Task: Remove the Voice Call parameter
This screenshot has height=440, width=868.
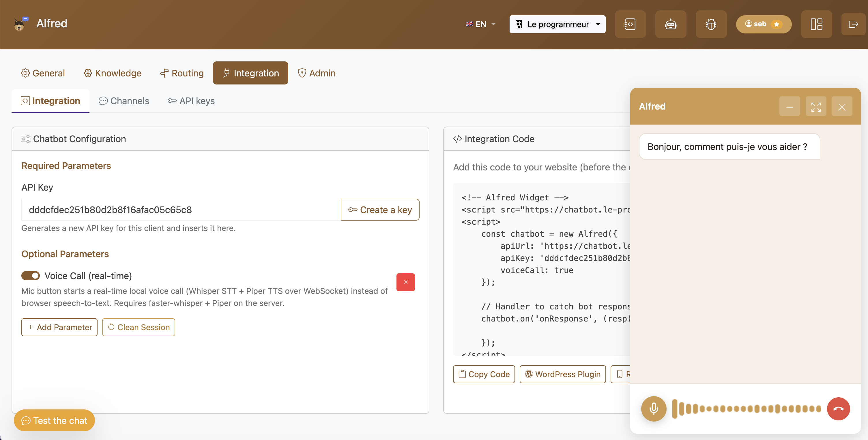Action: 406,282
